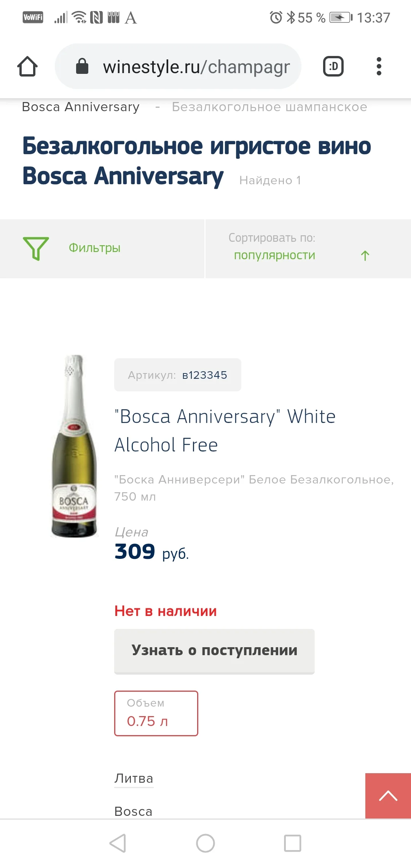Open the популярности sorting dropdown
This screenshot has height=868, width=411.
pos(275,255)
